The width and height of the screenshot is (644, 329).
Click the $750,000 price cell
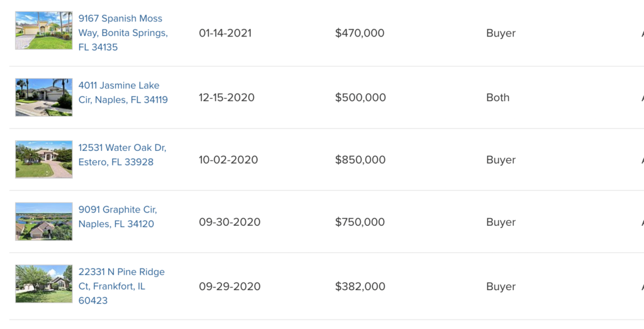pos(360,222)
